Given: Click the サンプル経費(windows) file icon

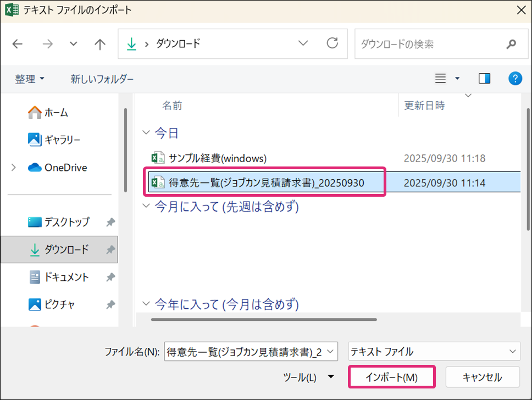Looking at the screenshot, I should 158,158.
